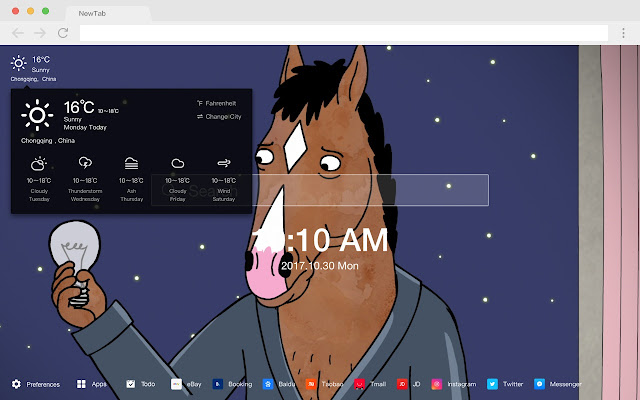Image resolution: width=640 pixels, height=400 pixels.
Task: Click Chongqing, China in weather panel
Action: (48, 141)
